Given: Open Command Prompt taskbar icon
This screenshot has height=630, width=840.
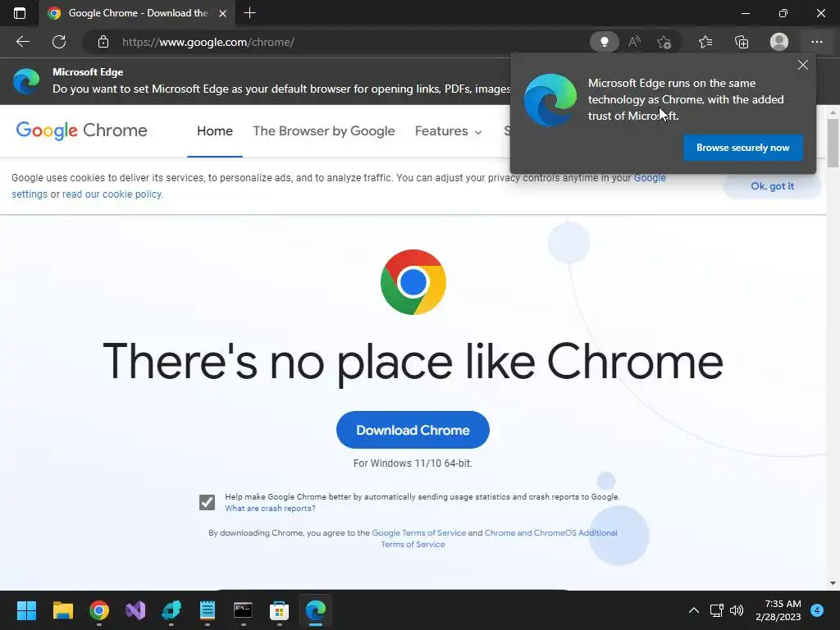Looking at the screenshot, I should tap(243, 610).
